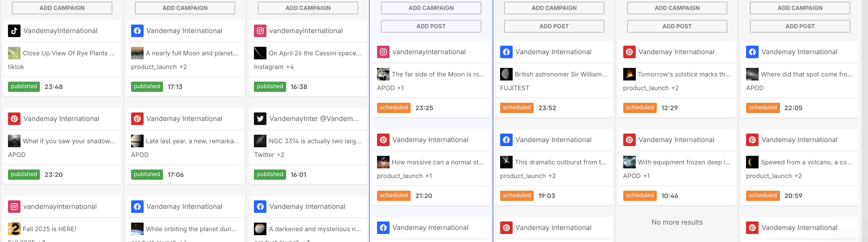Click the scheduled badge at 23:52
The height and width of the screenshot is (242, 868).
[516, 108]
